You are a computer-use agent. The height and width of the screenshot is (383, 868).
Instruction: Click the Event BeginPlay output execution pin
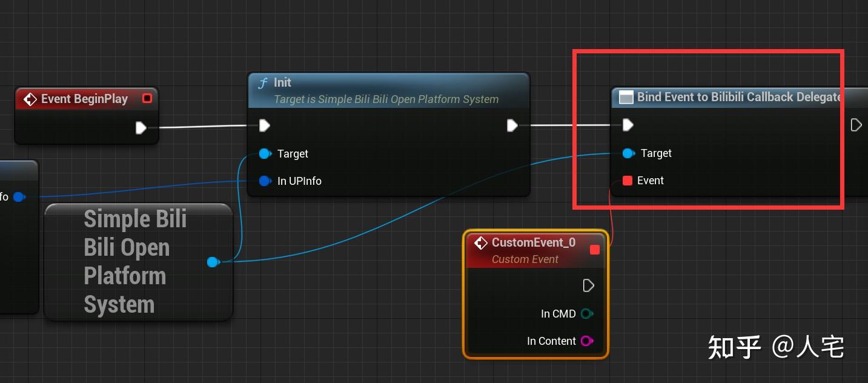(141, 128)
